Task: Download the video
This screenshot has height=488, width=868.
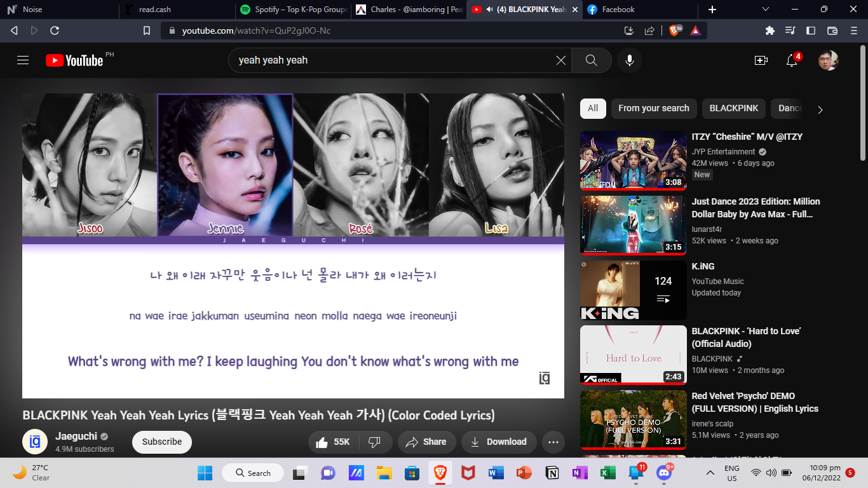Action: pyautogui.click(x=498, y=442)
